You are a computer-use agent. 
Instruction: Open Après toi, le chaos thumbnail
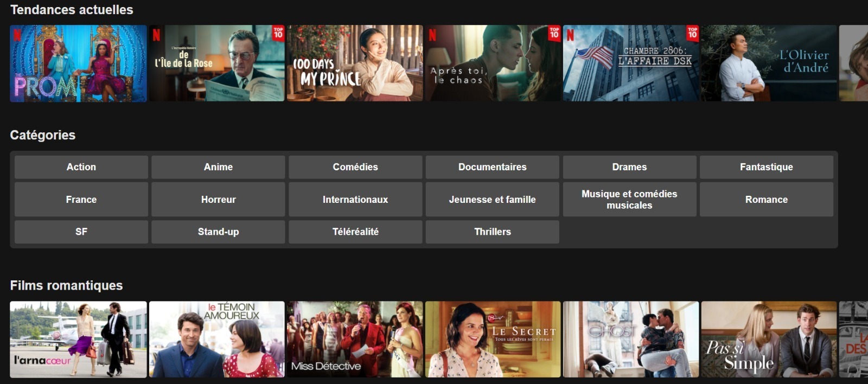pos(493,63)
